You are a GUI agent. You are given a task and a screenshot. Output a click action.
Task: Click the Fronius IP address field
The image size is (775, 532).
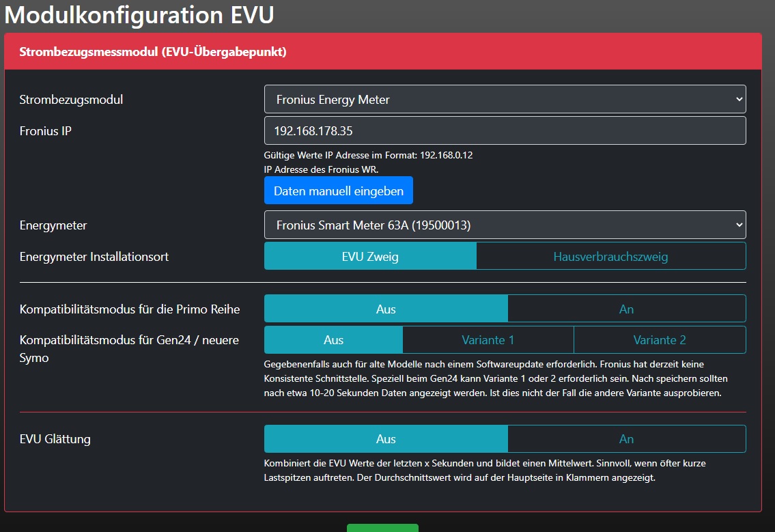pos(505,130)
